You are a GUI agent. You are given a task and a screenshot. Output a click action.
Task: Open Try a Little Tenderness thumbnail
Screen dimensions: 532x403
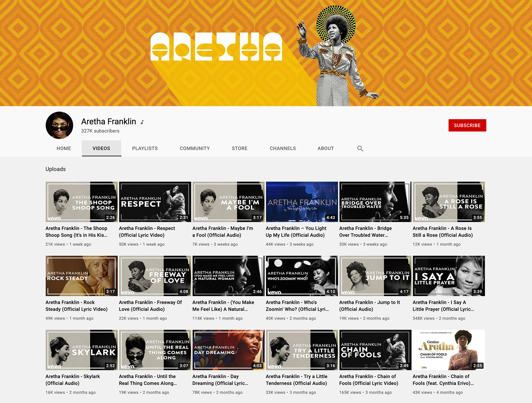pos(302,350)
